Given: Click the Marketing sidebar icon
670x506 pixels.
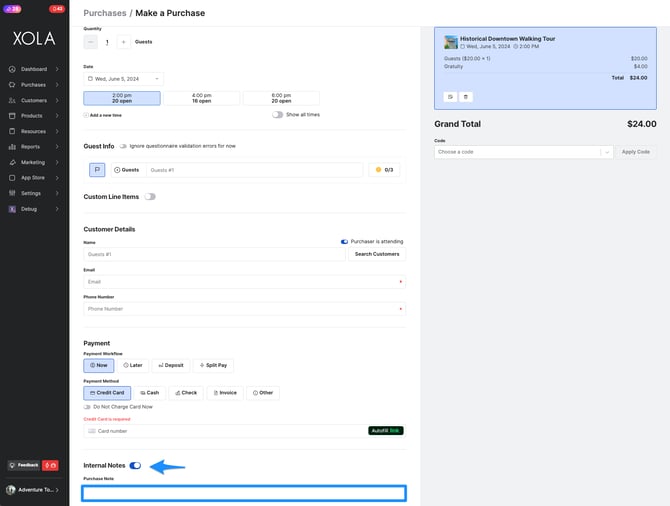Looking at the screenshot, I should [12, 162].
